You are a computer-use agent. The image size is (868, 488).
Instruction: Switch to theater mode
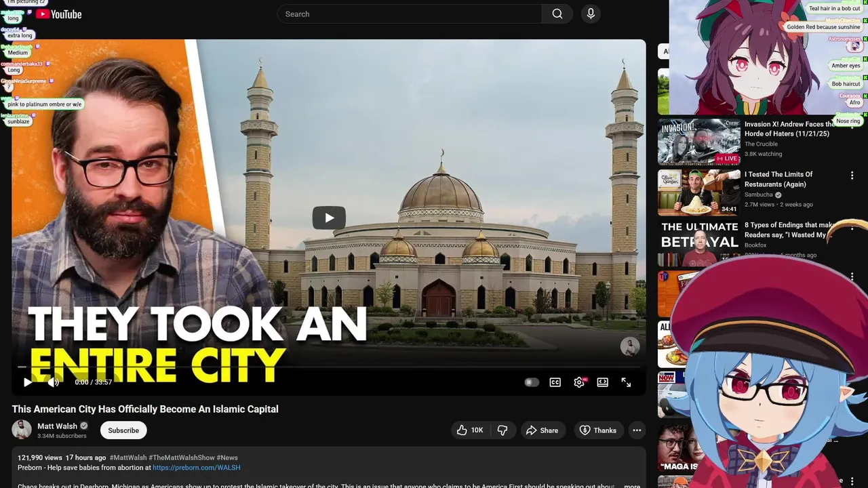coord(602,382)
